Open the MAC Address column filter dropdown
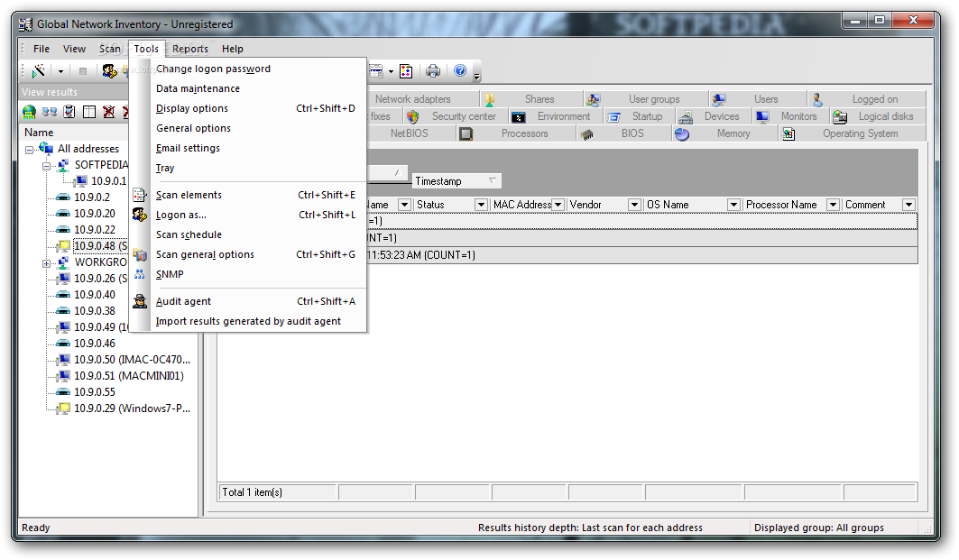The width and height of the screenshot is (959, 560). point(558,205)
